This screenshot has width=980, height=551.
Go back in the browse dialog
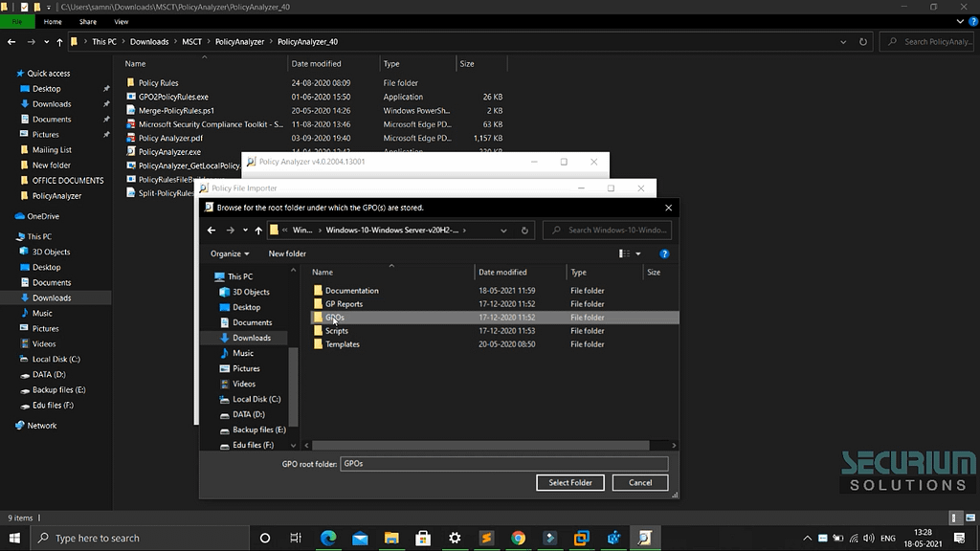(212, 230)
